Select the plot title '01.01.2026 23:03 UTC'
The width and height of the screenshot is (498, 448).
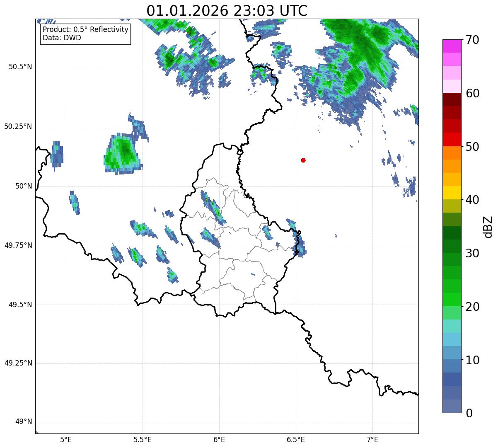[227, 10]
